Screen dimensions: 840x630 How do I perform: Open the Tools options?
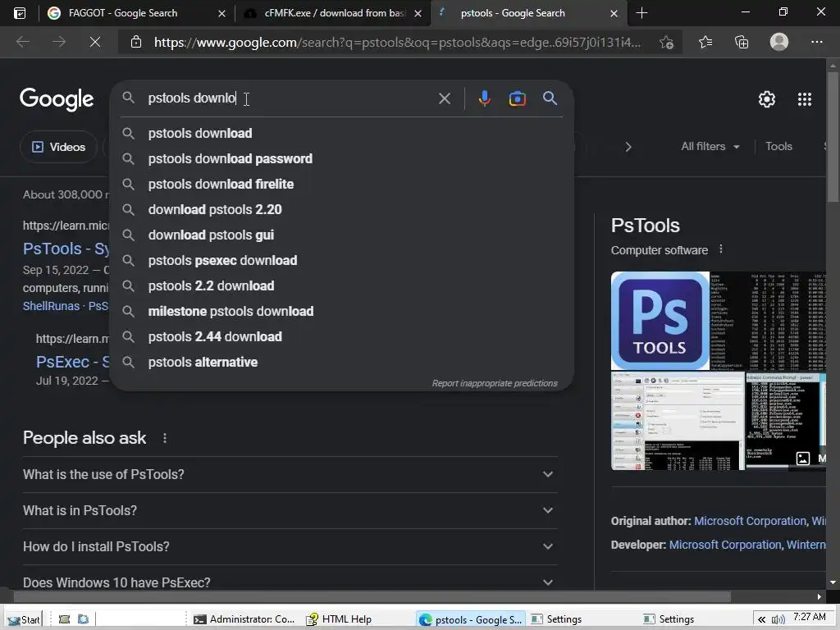[778, 146]
